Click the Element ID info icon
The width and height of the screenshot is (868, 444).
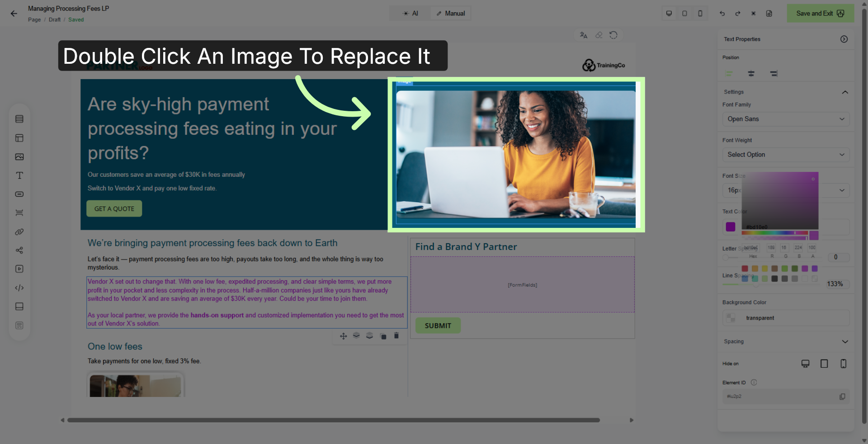(754, 383)
